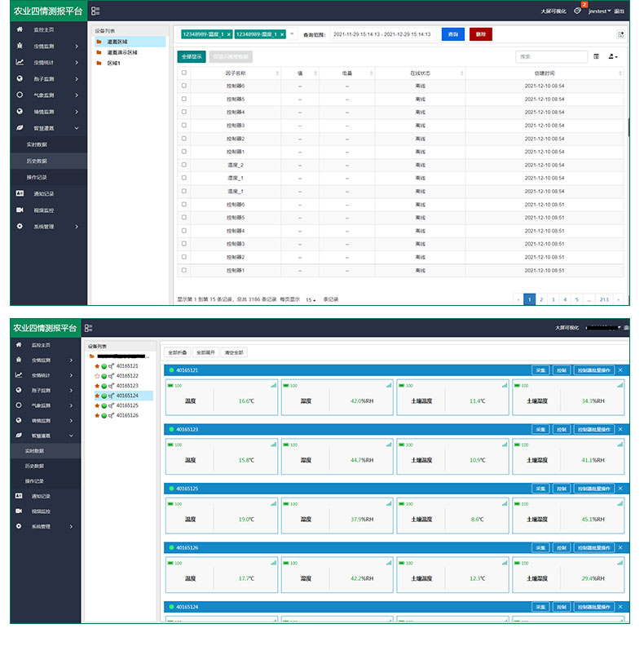Click the 搜索 search box above table
This screenshot has height=646, width=644.
[551, 56]
